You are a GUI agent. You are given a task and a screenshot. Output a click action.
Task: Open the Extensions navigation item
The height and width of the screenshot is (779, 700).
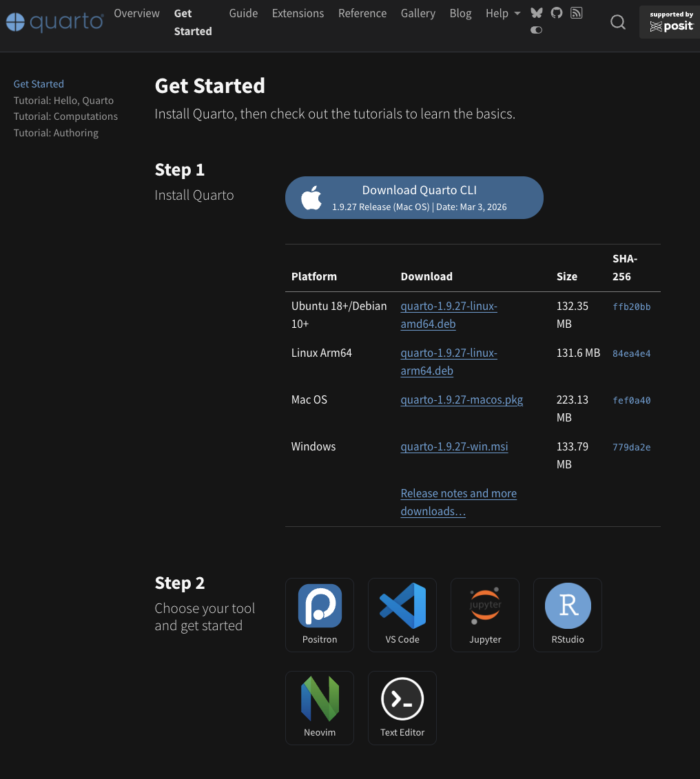point(298,13)
